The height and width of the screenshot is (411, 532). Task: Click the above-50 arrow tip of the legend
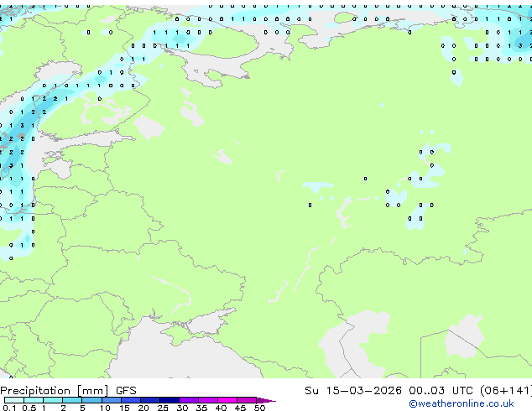pyautogui.click(x=266, y=400)
